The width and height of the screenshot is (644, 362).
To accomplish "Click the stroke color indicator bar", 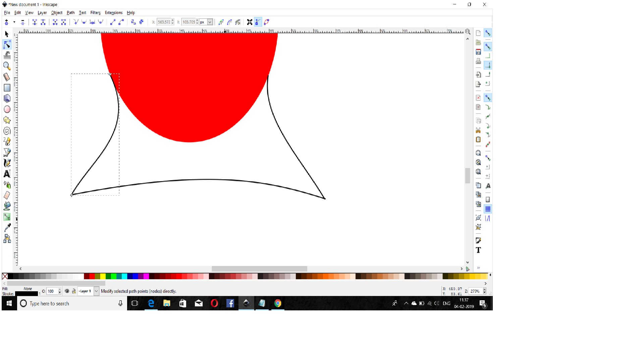I will tap(26, 294).
